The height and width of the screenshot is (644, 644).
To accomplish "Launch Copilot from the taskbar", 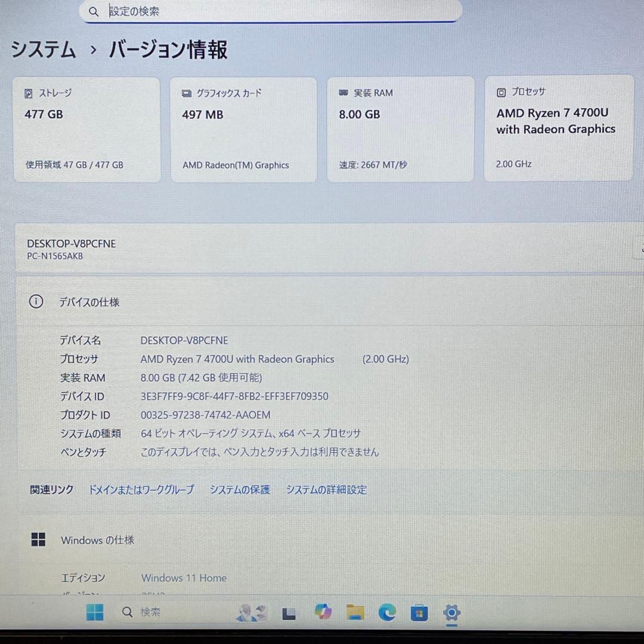I will 323,612.
